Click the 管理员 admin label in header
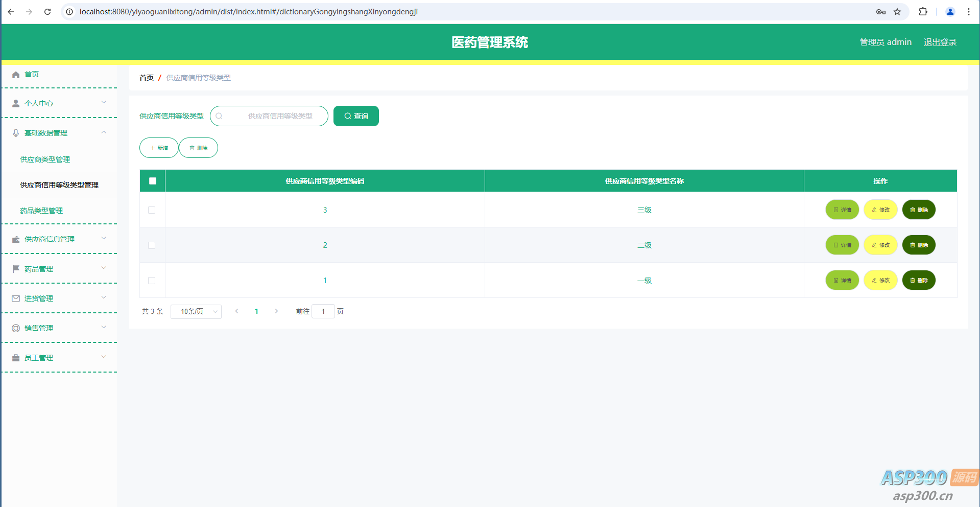 tap(886, 42)
